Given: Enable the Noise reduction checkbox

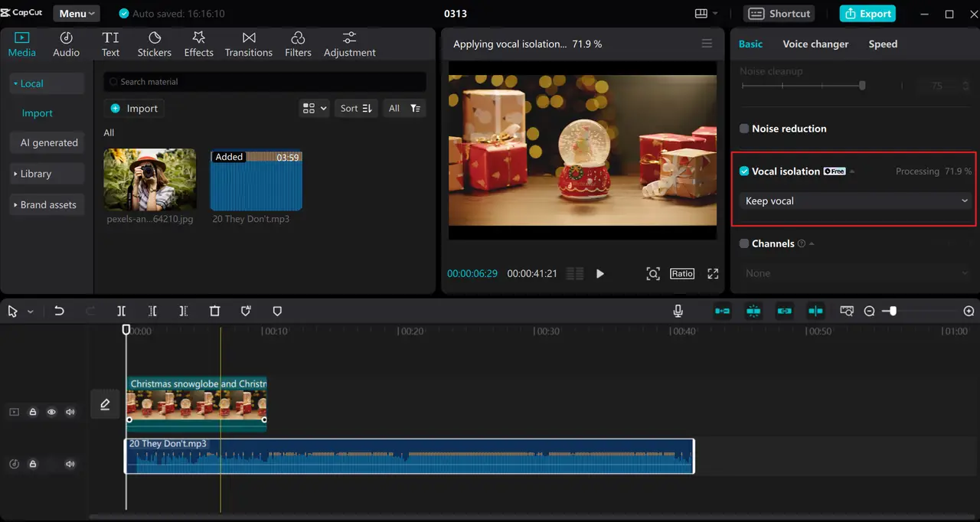Looking at the screenshot, I should [744, 129].
